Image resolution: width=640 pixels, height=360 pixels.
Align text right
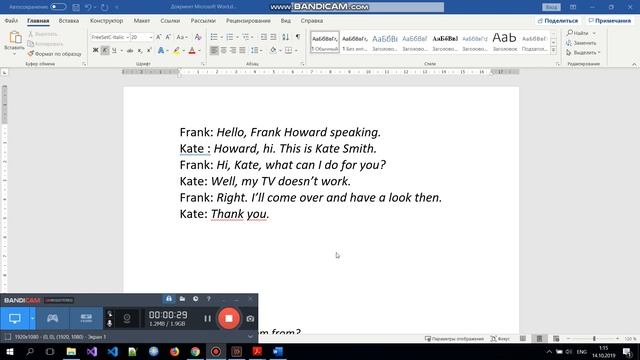(233, 50)
